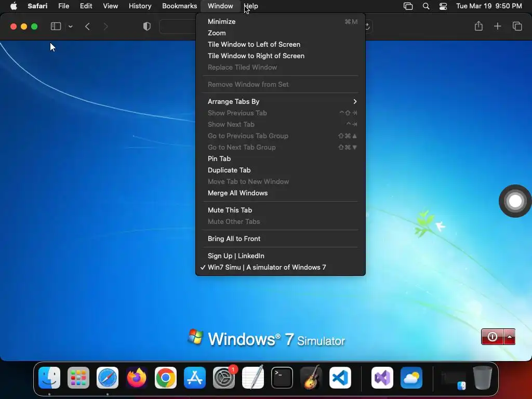The height and width of the screenshot is (399, 532).
Task: Choose Zoom in the Window menu
Action: (x=281, y=33)
